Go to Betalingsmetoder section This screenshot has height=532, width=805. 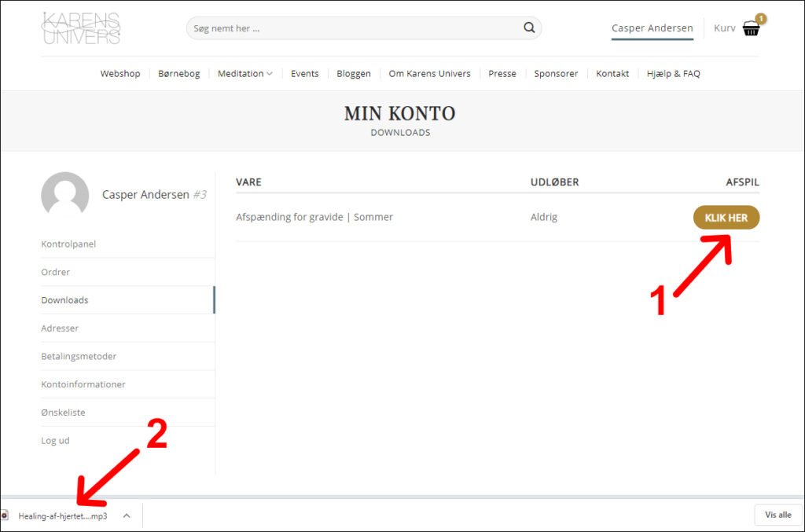pos(79,357)
